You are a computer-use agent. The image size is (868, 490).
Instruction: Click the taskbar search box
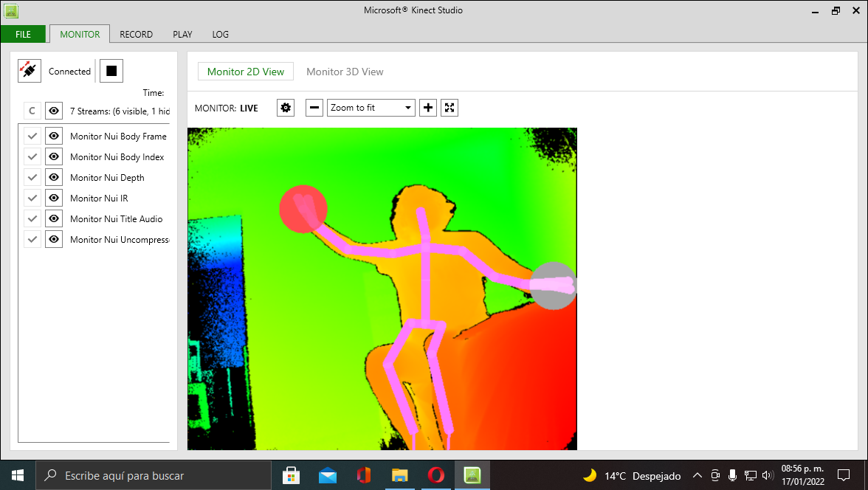[x=154, y=475]
